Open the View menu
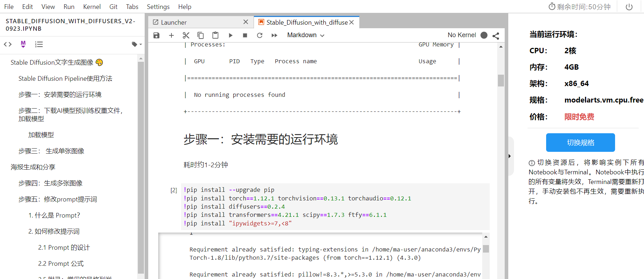Image resolution: width=644 pixels, height=279 pixels. (x=48, y=7)
